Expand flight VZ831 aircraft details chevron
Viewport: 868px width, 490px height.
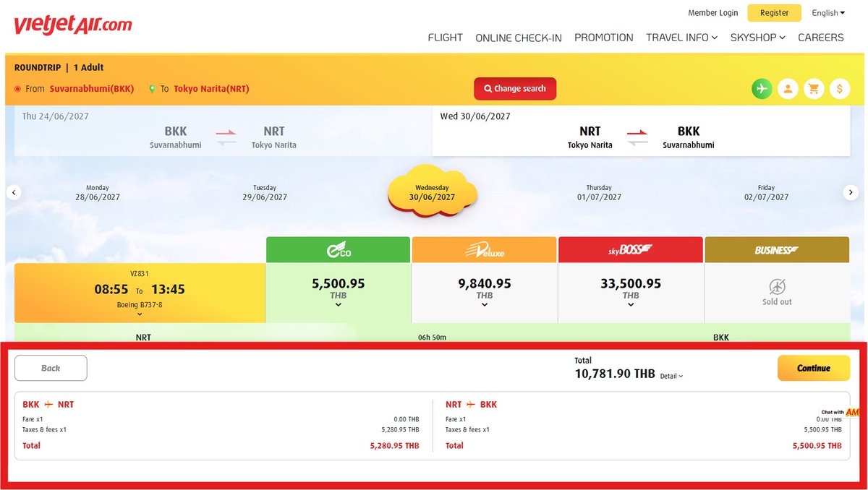click(x=139, y=314)
